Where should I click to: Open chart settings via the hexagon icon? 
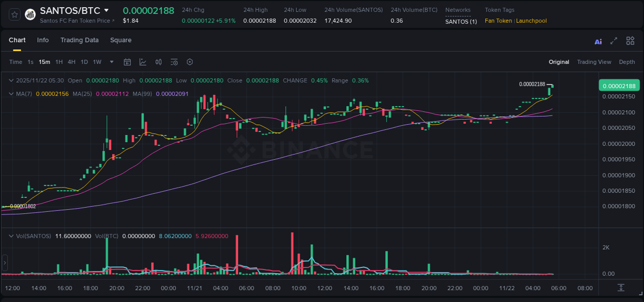click(x=190, y=62)
